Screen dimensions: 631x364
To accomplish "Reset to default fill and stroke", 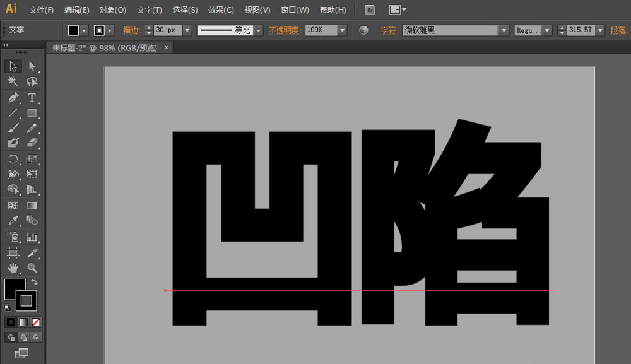I will pos(8,308).
